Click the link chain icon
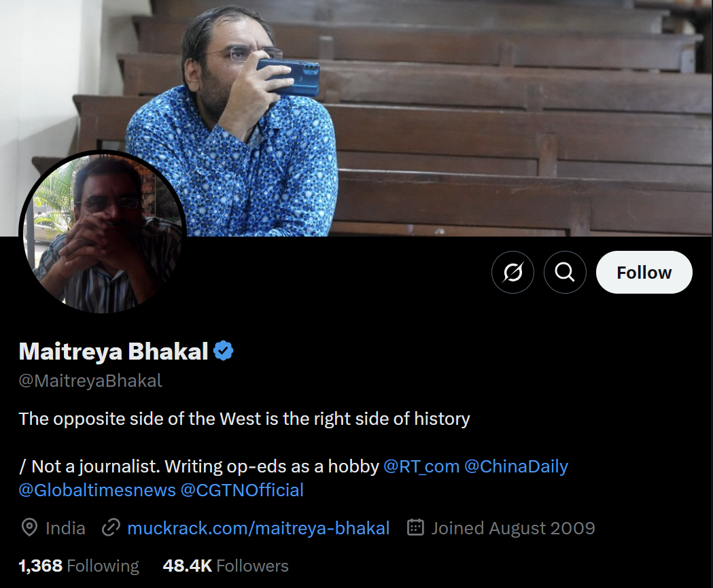The height and width of the screenshot is (588, 713). 111,528
